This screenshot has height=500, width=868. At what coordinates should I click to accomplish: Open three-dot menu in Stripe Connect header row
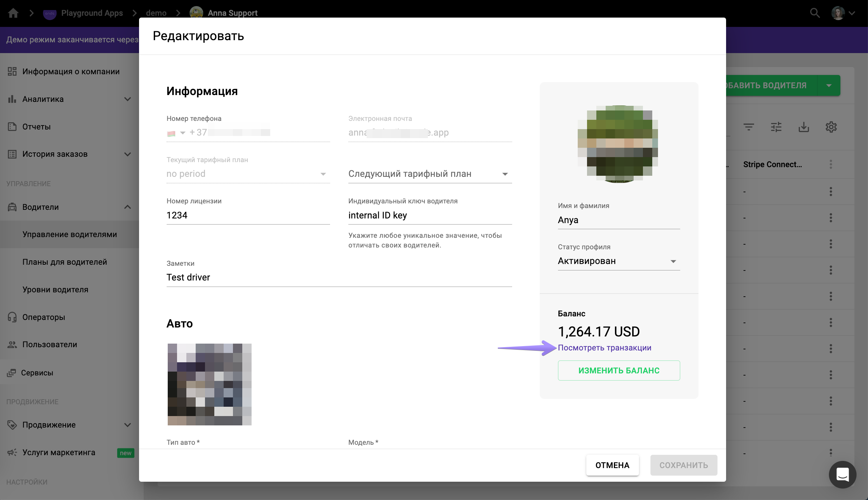[831, 165]
